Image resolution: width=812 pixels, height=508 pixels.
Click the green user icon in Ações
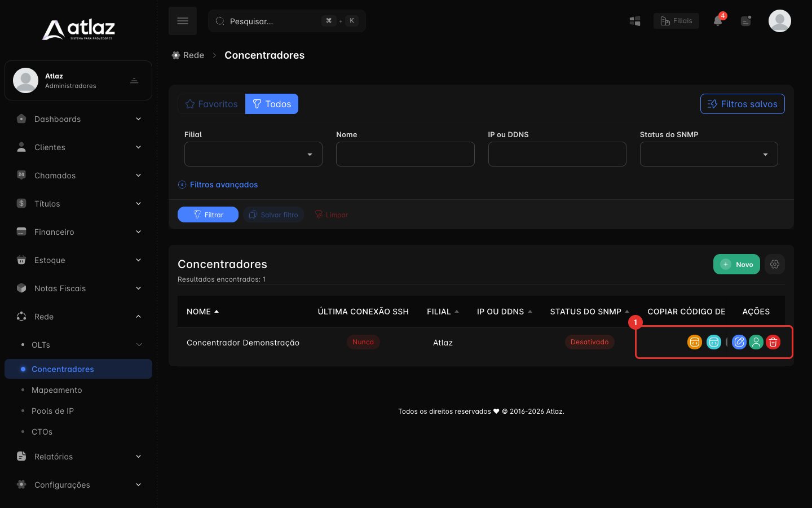click(756, 342)
